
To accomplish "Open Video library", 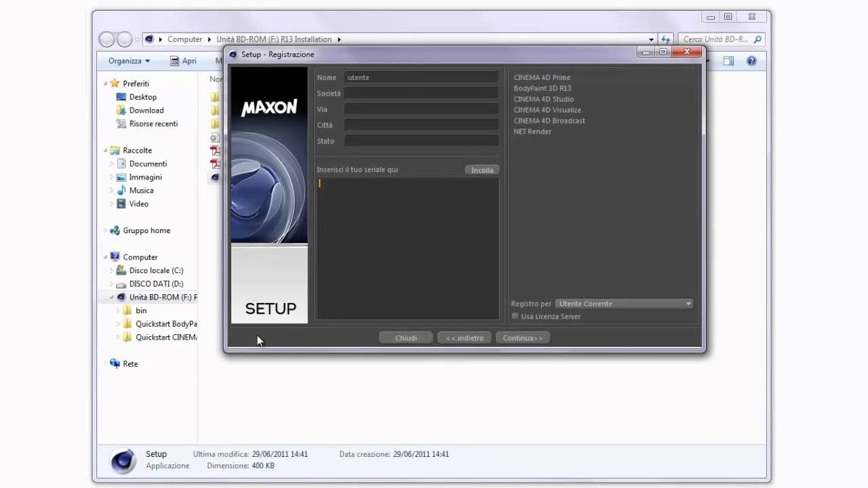I will [138, 204].
